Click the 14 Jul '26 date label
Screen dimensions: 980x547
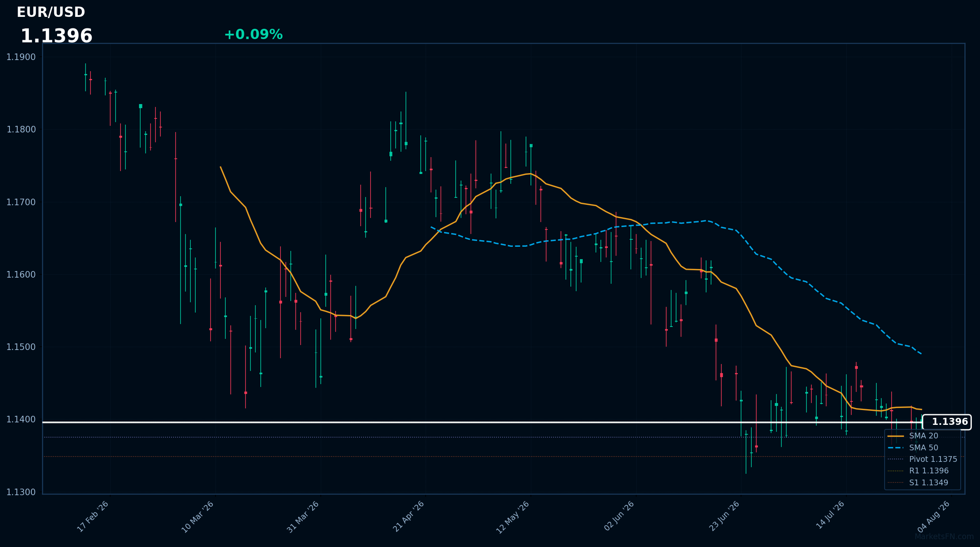pos(830,515)
